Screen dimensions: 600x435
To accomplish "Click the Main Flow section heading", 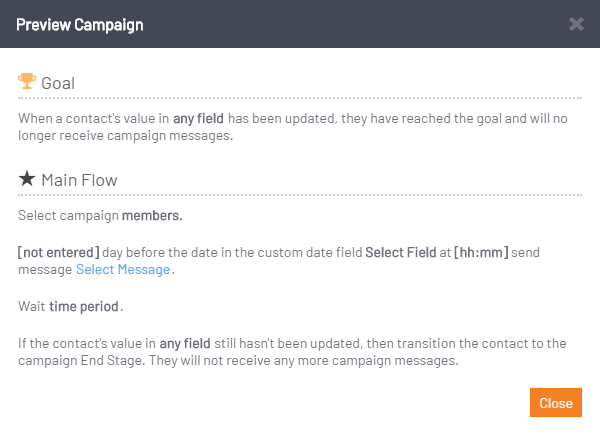I will click(x=79, y=180).
